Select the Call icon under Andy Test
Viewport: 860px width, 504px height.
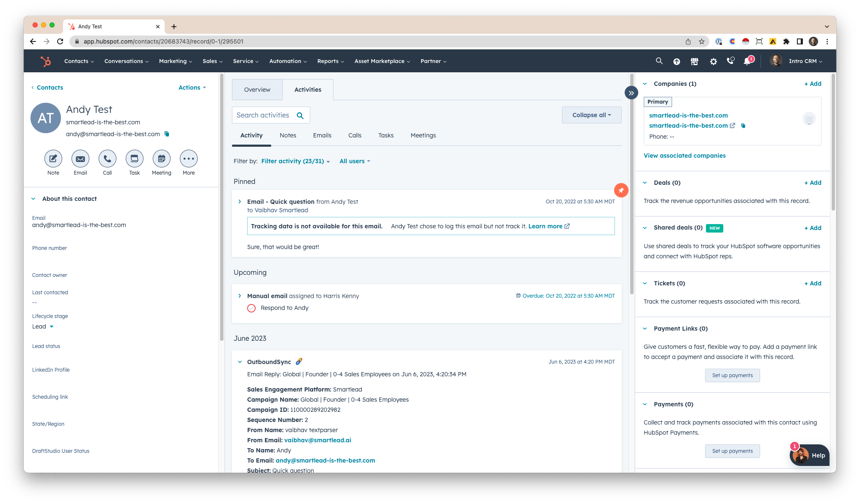[107, 159]
